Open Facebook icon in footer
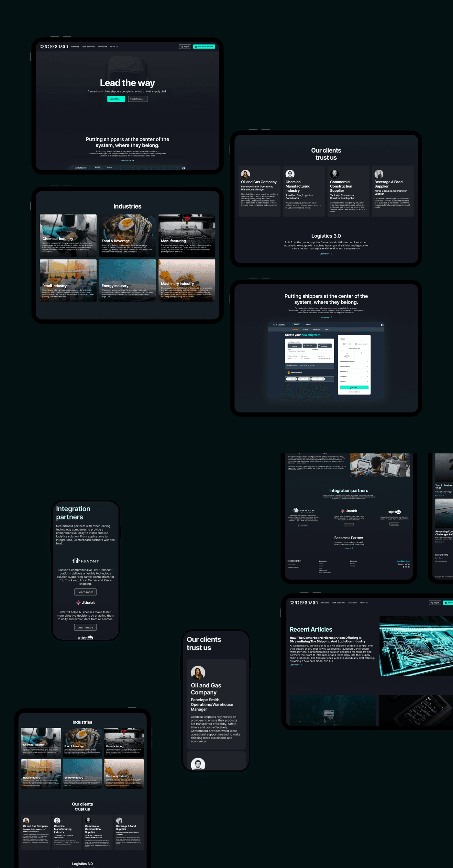This screenshot has width=453, height=868. tap(403, 567)
